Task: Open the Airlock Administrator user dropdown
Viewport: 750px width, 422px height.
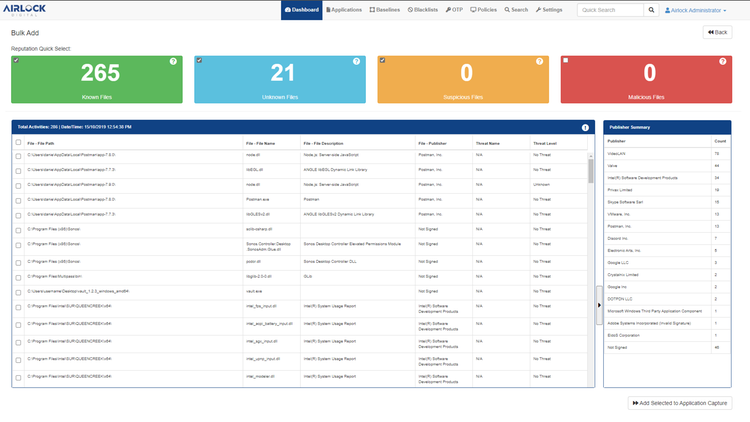Action: 695,10
